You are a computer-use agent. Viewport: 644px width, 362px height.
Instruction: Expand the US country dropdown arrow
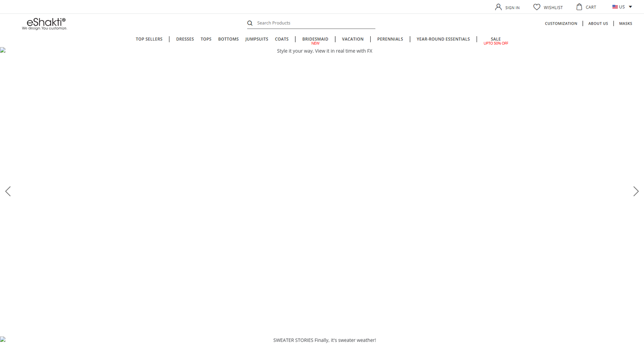point(630,7)
